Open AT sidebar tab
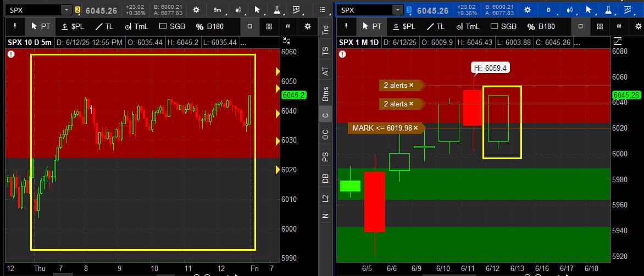644x276 pixels. 325,72
